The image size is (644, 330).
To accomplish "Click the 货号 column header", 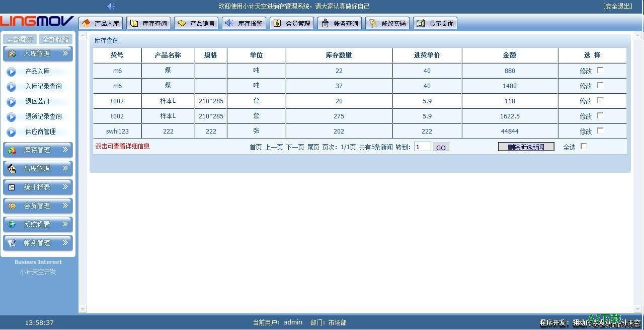I will click(x=117, y=55).
